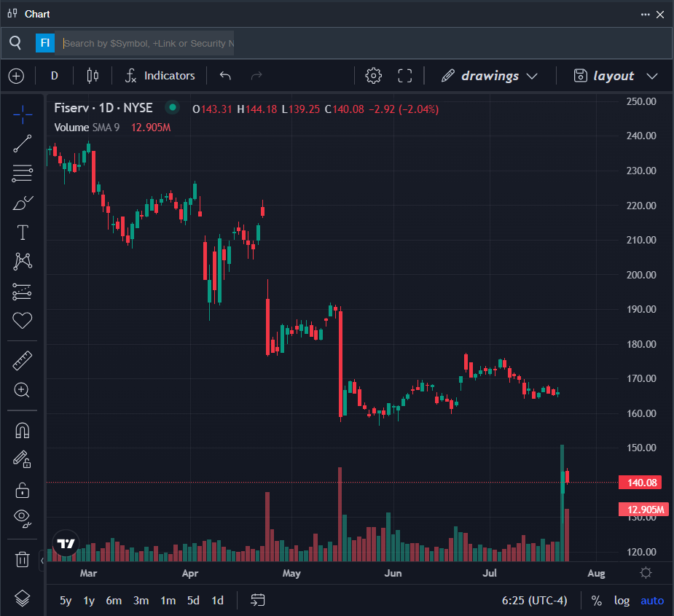This screenshot has width=674, height=616.
Task: Activate the zoom in tool
Action: [x=23, y=390]
